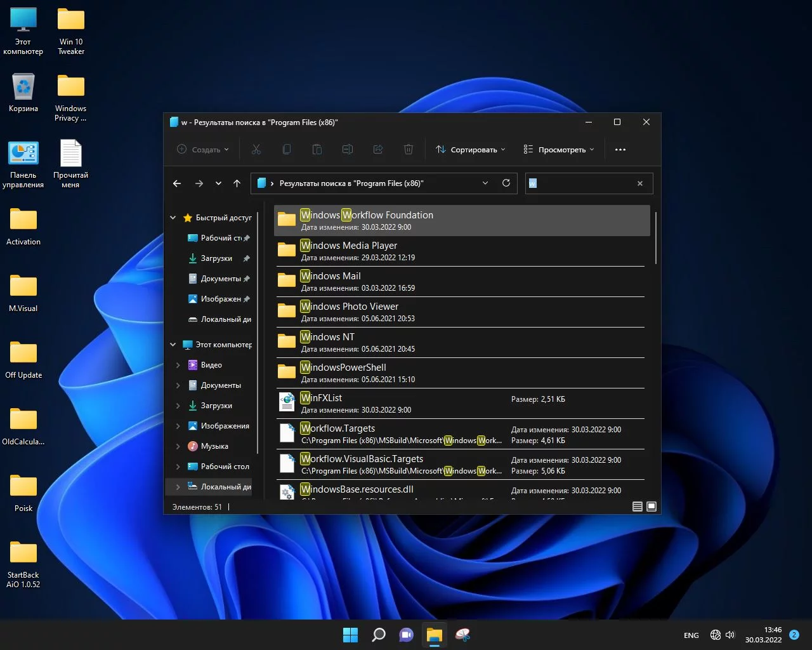Select the Музыка folder in navigation pane
This screenshot has height=650, width=812.
pyautogui.click(x=214, y=446)
